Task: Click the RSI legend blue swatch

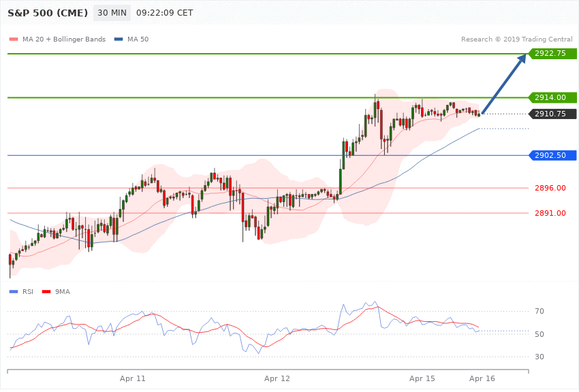Action: coord(14,292)
